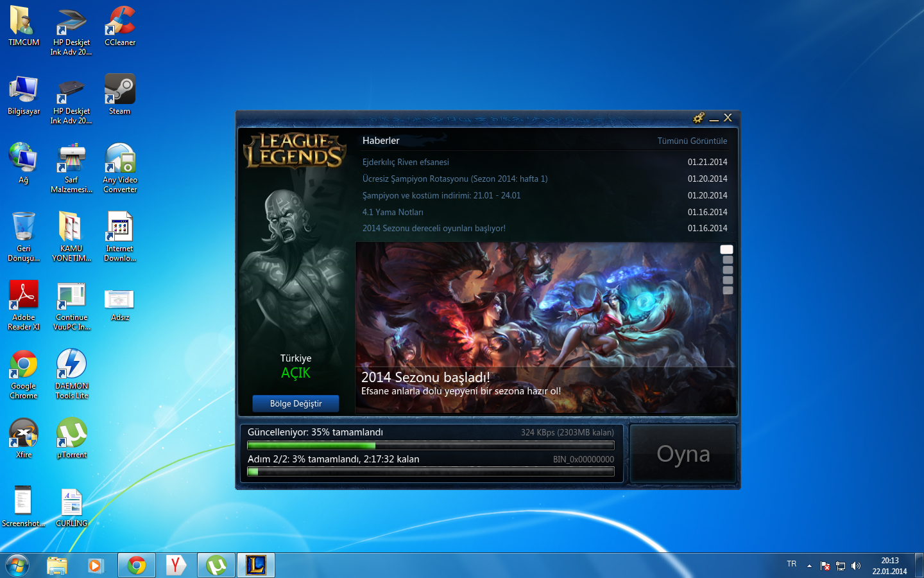Open Windows Explorer from taskbar
The image size is (924, 578).
click(x=57, y=565)
